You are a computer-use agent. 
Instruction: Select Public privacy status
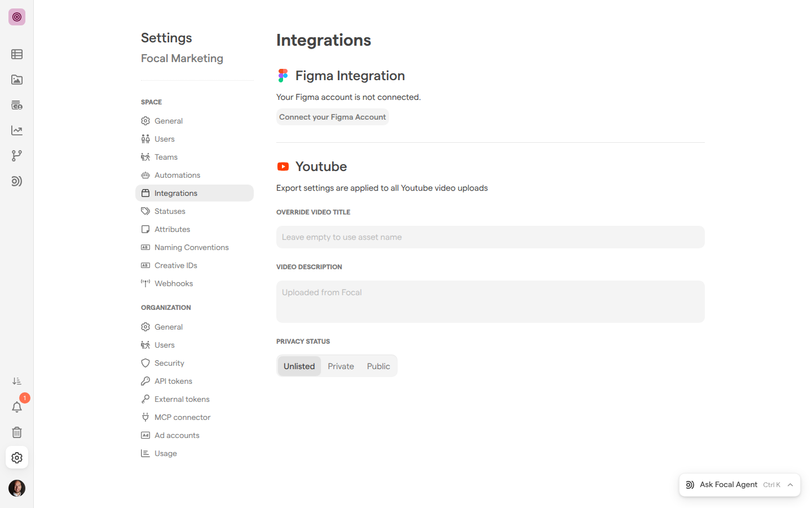378,366
